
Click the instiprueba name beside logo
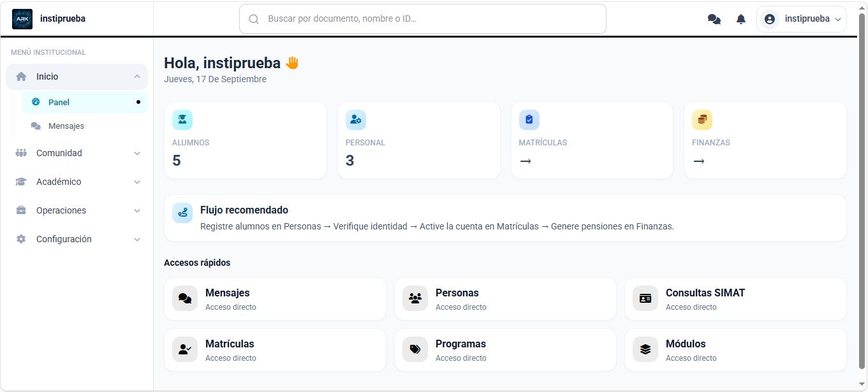[63, 18]
